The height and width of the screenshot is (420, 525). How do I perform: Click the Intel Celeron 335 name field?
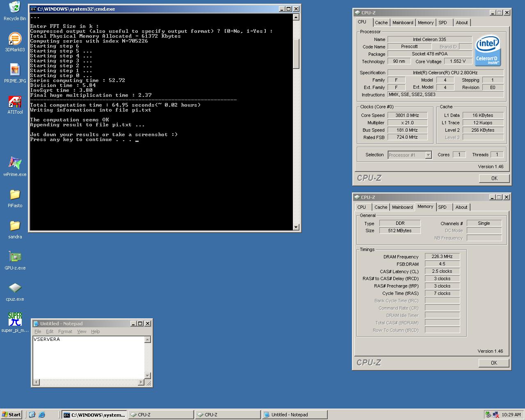pos(429,39)
